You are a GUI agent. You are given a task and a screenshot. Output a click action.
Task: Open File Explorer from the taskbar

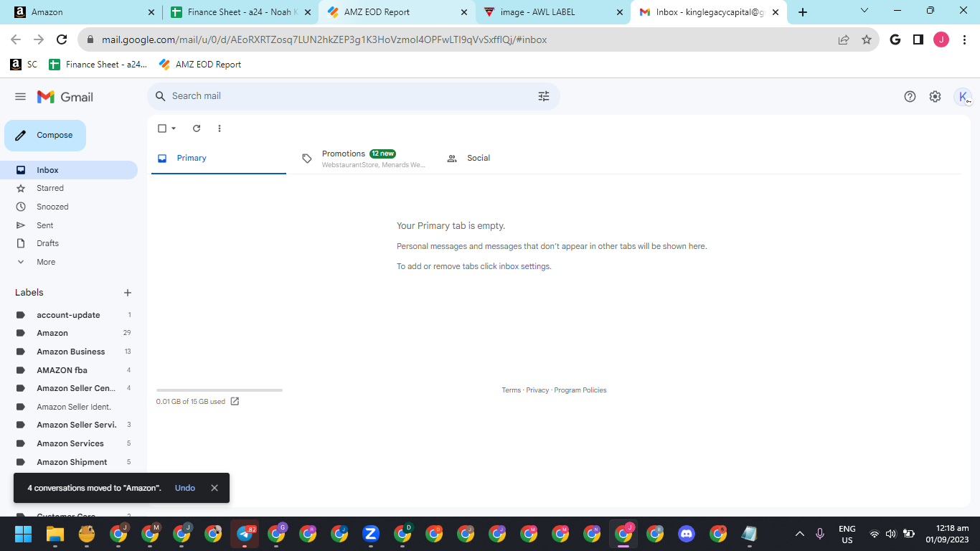(x=55, y=534)
